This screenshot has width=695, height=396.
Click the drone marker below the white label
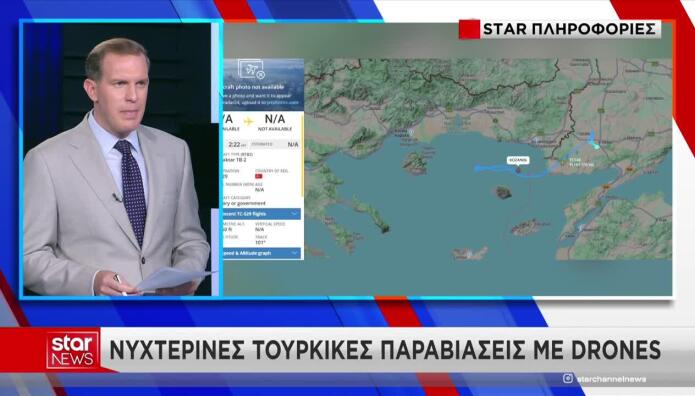[519, 169]
